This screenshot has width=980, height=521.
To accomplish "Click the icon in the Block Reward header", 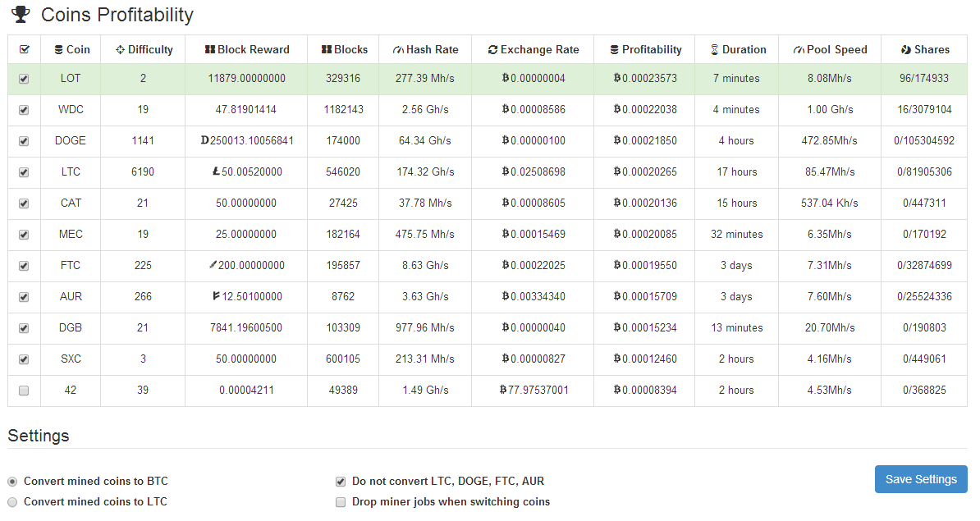I will coord(210,50).
